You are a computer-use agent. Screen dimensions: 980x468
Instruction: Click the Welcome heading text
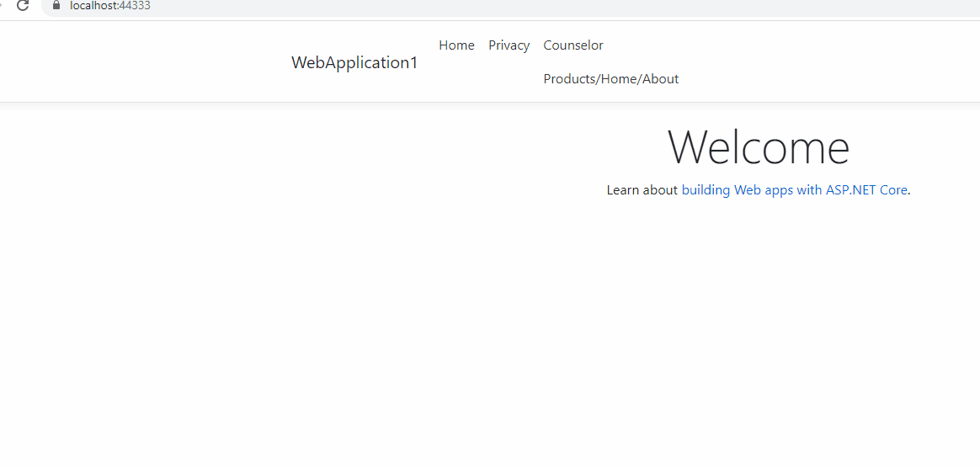(759, 146)
